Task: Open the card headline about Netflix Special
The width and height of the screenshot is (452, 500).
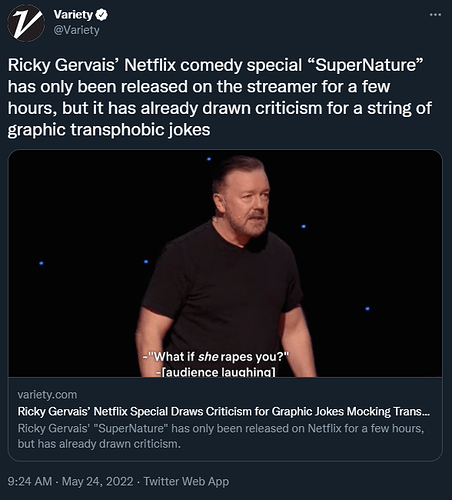Action: click(224, 411)
